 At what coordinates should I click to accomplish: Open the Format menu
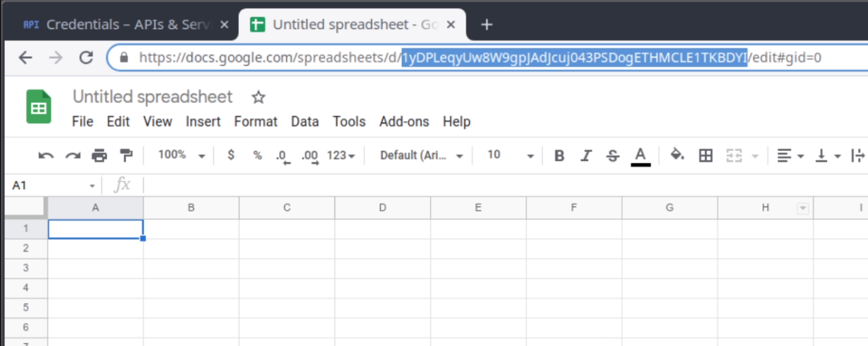[x=255, y=121]
